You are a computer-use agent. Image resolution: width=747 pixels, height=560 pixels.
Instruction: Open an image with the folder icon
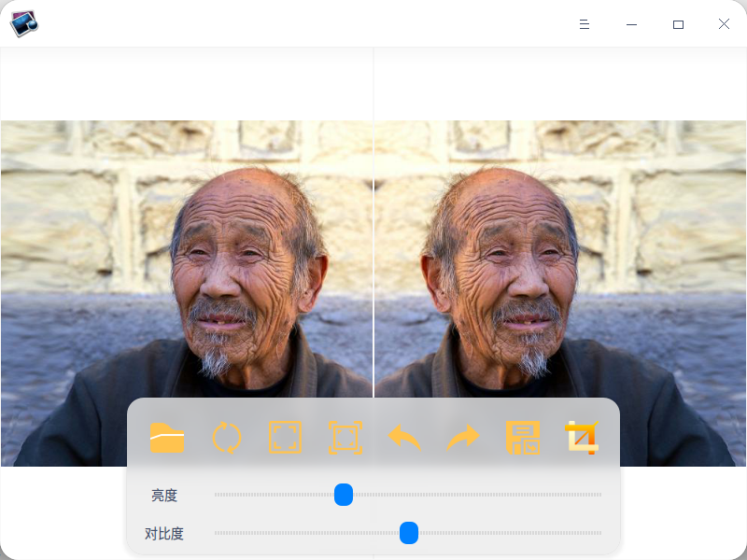(167, 438)
